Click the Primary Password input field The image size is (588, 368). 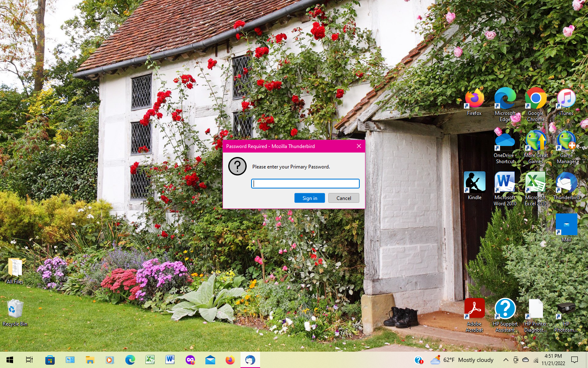(x=305, y=184)
